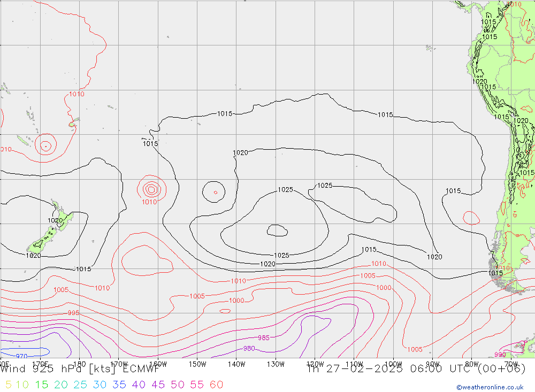Select the 55 kts legend value
The image size is (535, 392).
(x=197, y=385)
